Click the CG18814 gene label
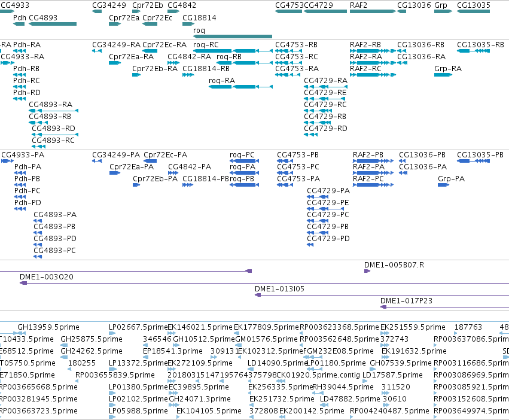Viewport: 509px width, 420px height. [199, 17]
